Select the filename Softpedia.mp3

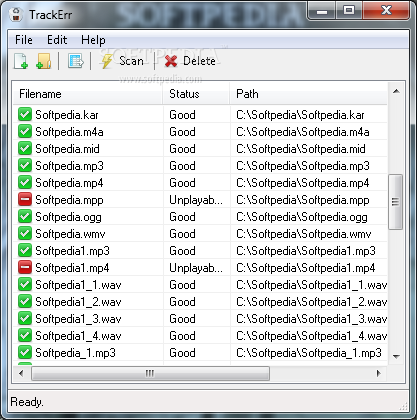(x=70, y=166)
